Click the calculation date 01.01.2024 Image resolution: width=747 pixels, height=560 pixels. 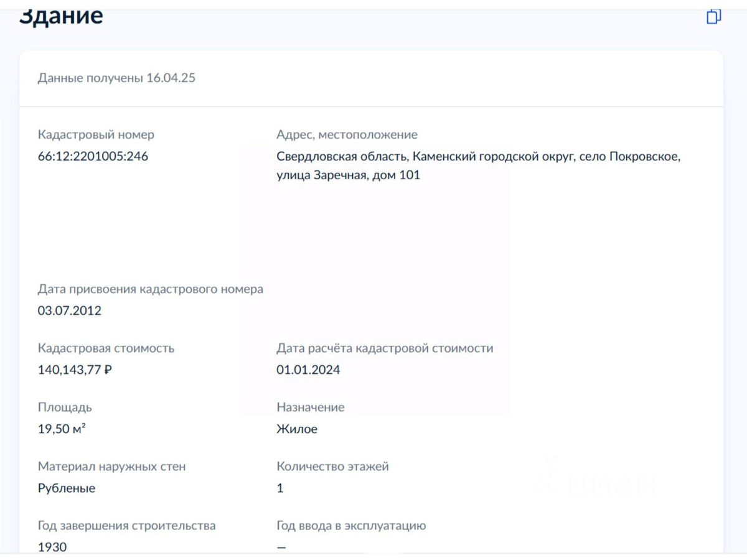tap(308, 370)
